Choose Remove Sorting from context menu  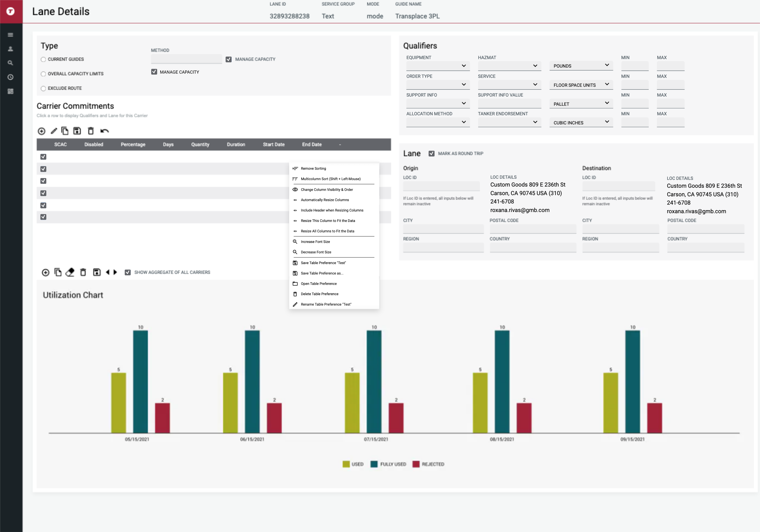pyautogui.click(x=334, y=168)
